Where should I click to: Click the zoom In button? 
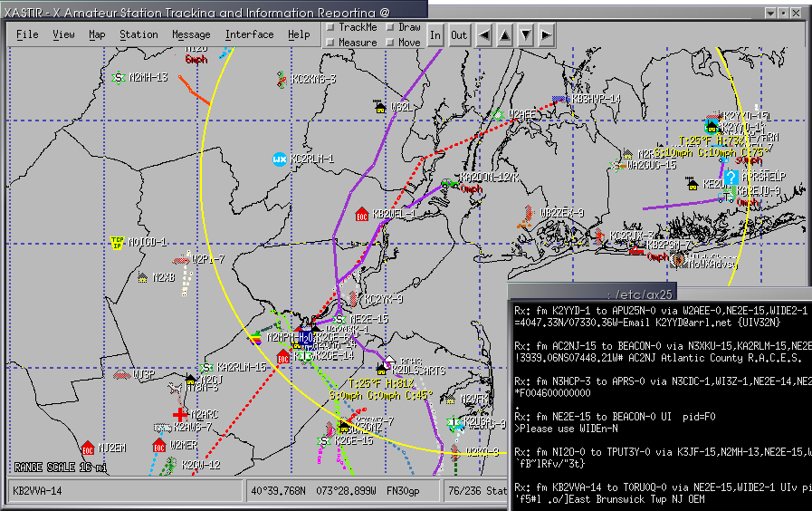point(435,35)
